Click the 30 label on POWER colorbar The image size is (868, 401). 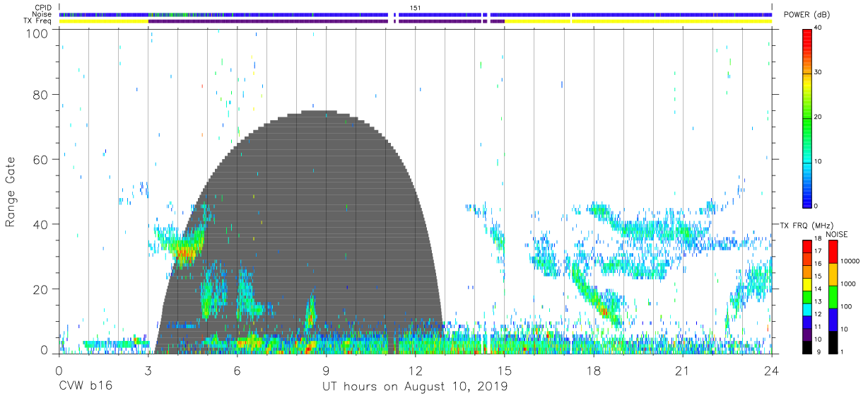pos(819,72)
